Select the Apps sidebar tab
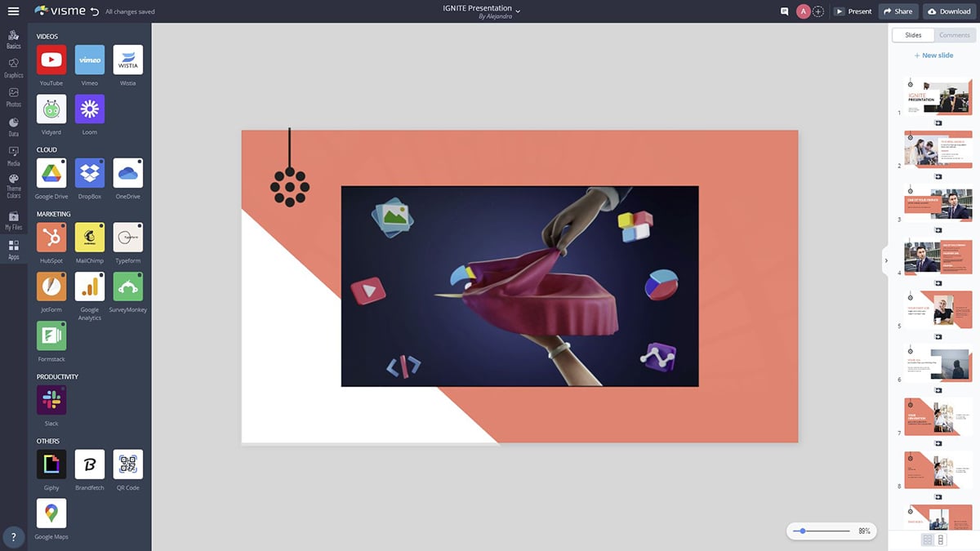980x551 pixels. (x=13, y=250)
